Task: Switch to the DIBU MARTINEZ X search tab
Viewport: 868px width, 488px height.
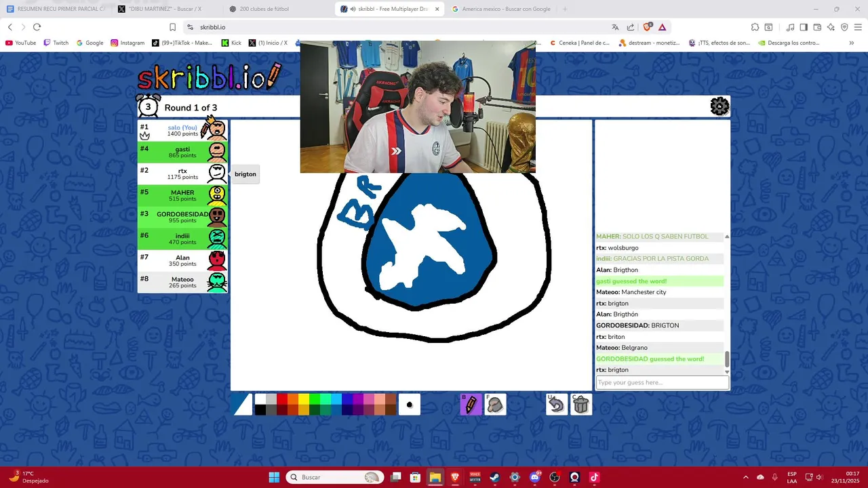Action: [x=165, y=9]
